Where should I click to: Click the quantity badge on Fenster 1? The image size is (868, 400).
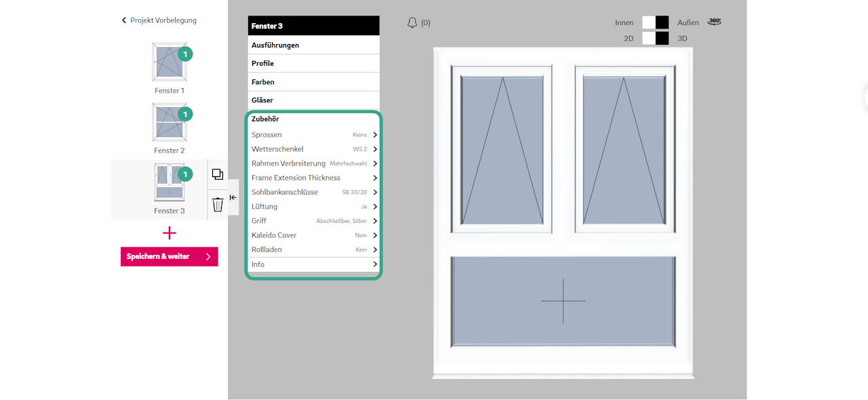pyautogui.click(x=185, y=54)
